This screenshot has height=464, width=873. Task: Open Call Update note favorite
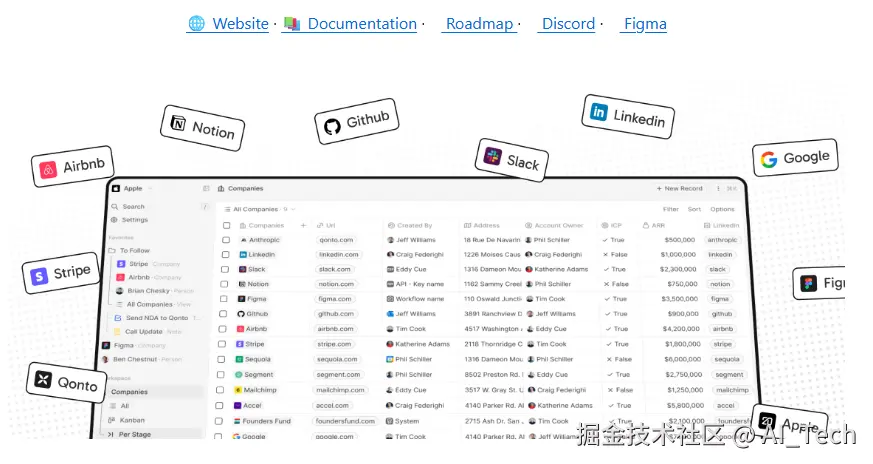point(148,331)
